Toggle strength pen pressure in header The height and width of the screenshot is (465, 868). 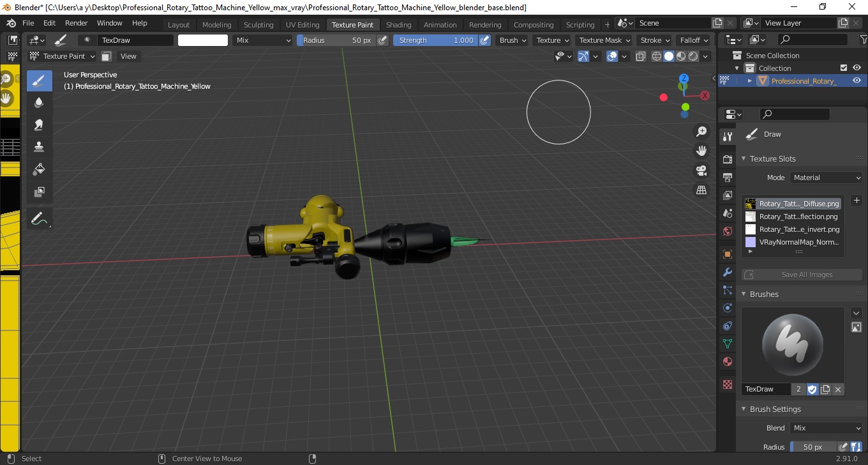tap(484, 40)
